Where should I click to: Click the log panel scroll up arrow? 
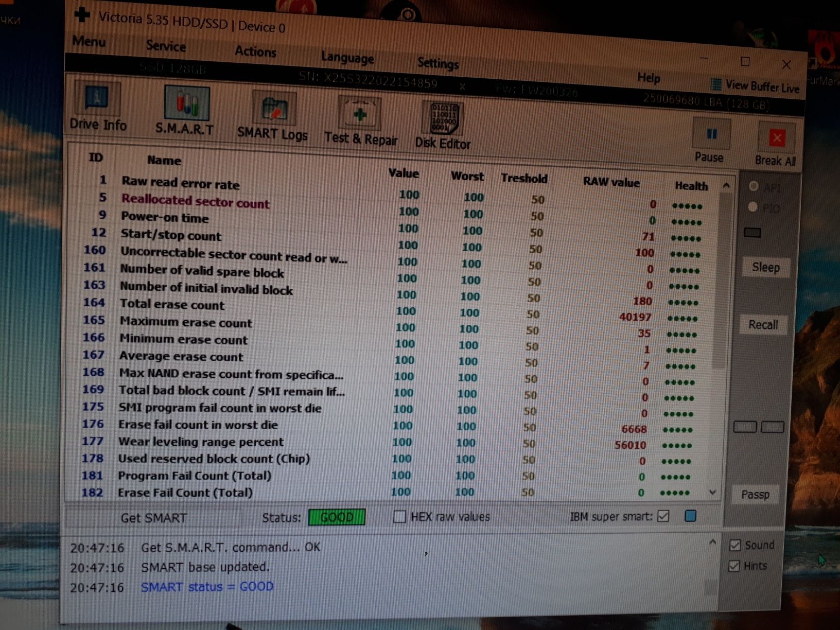712,542
